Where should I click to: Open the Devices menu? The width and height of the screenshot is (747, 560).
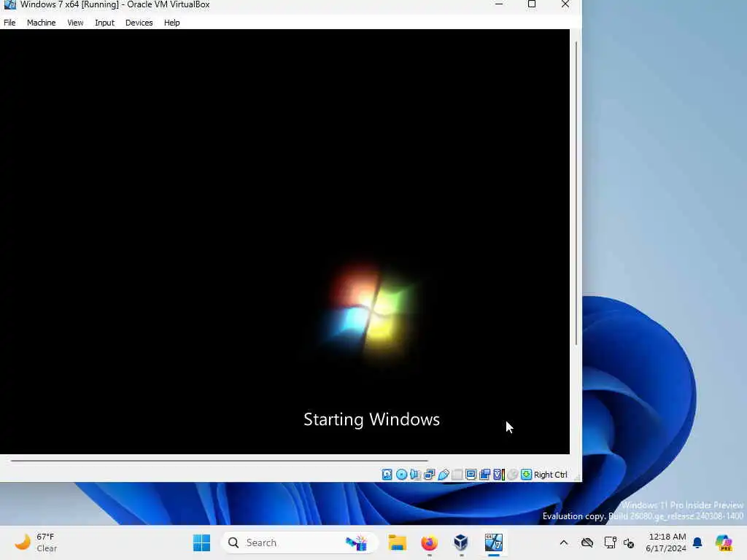tap(139, 23)
